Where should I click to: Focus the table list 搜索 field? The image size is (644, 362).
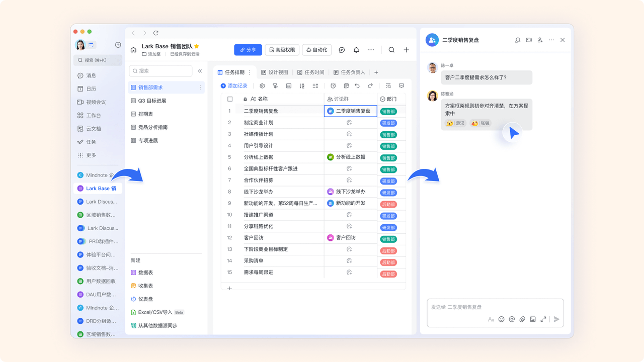click(x=161, y=71)
